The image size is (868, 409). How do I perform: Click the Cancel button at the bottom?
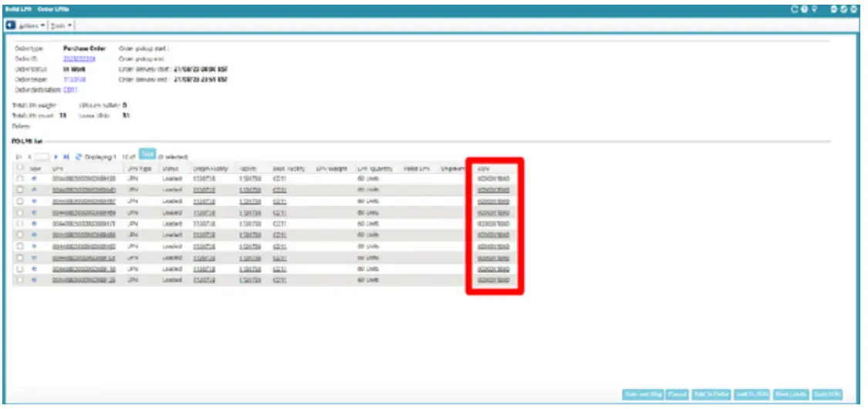(677, 394)
